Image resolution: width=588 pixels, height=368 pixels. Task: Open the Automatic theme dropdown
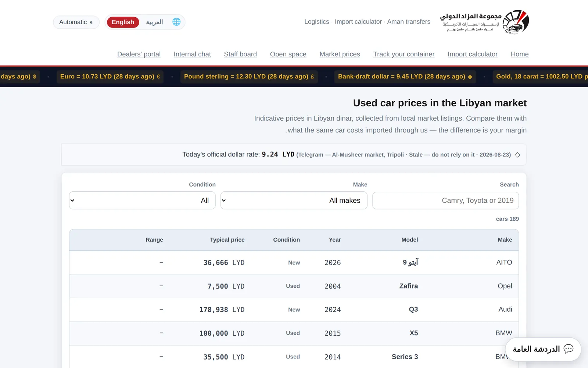pos(76,22)
